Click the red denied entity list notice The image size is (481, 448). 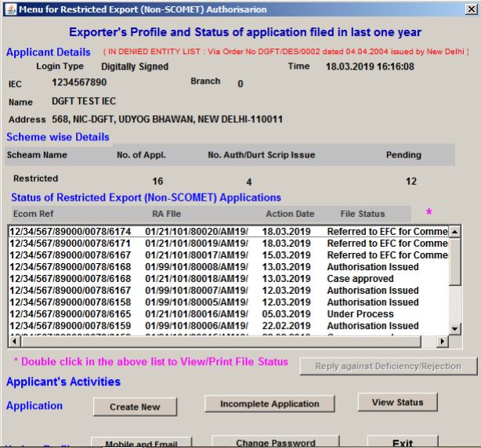(x=286, y=52)
